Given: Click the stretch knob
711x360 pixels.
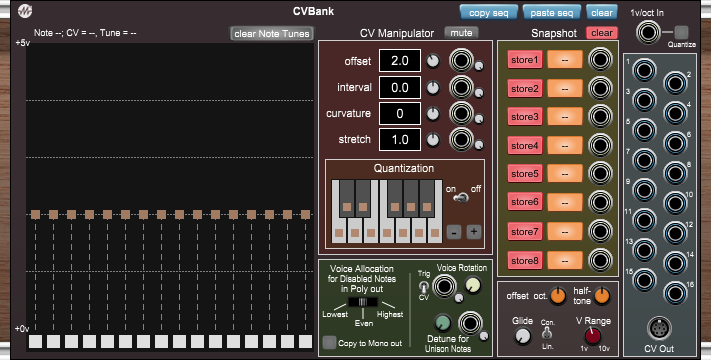Looking at the screenshot, I should pos(433,140).
